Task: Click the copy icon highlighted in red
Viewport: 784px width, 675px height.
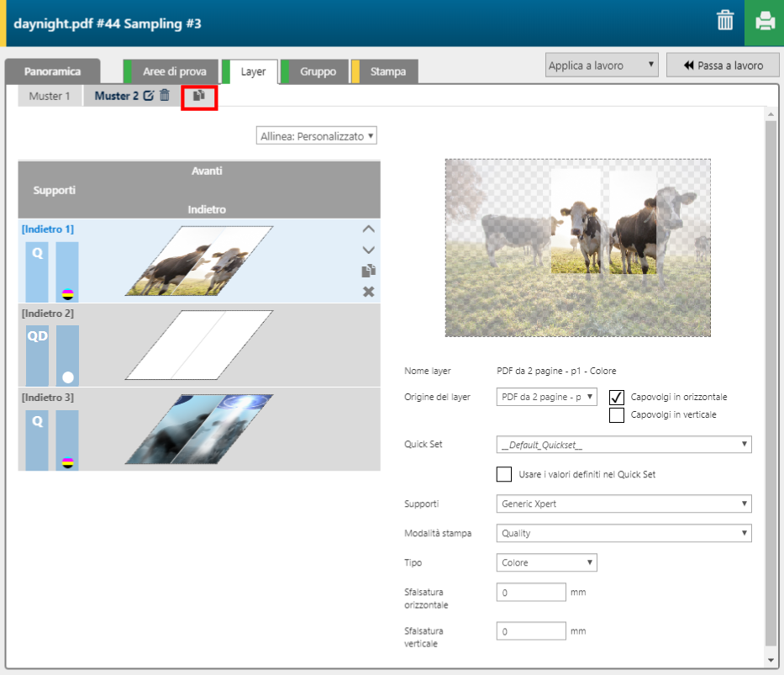Action: 199,97
